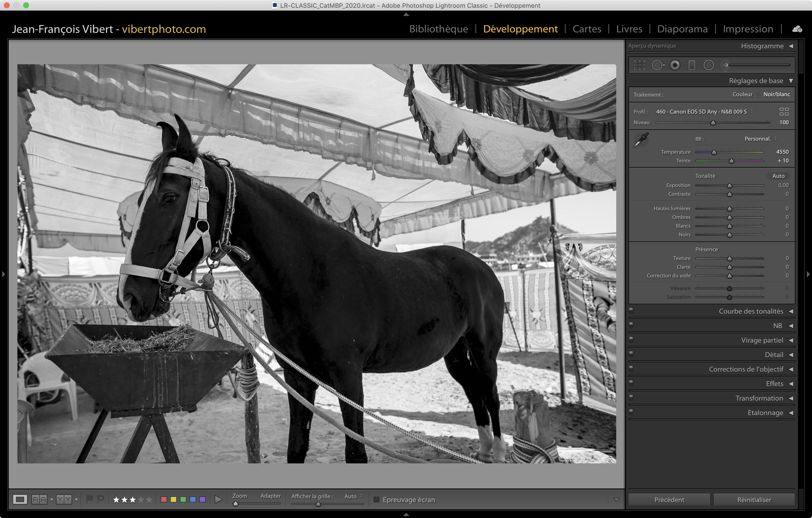Open the Profil dropdown menu

[x=704, y=112]
